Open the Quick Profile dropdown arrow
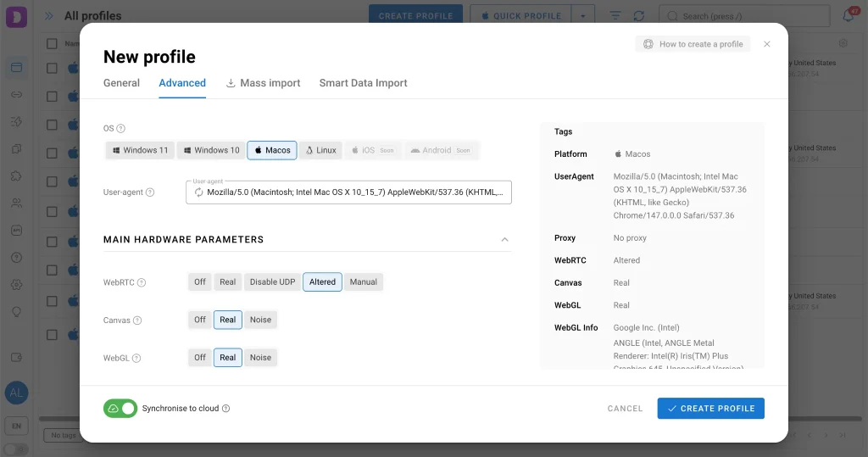The image size is (868, 457). click(x=583, y=16)
